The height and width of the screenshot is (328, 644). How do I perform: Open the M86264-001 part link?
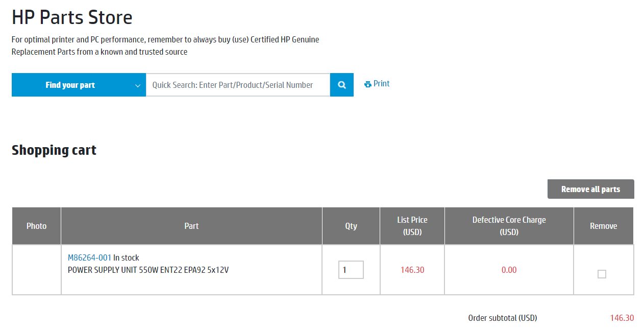click(x=89, y=257)
